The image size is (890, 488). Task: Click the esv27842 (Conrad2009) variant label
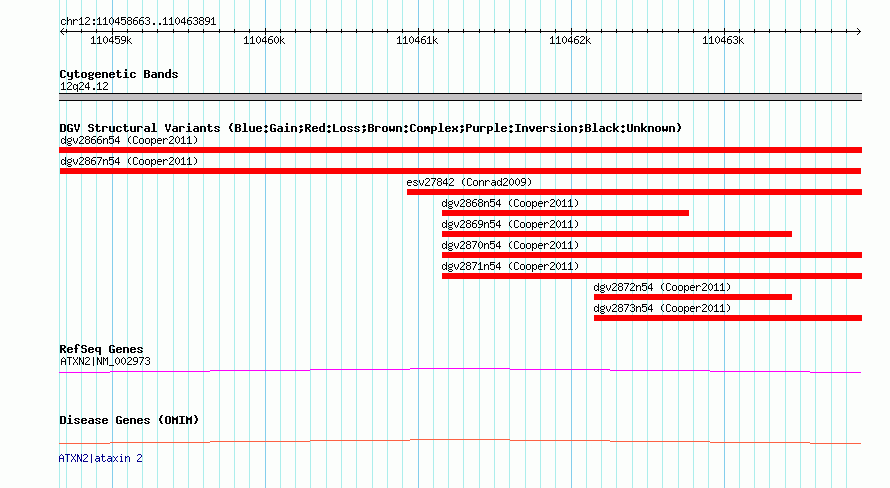coord(469,182)
